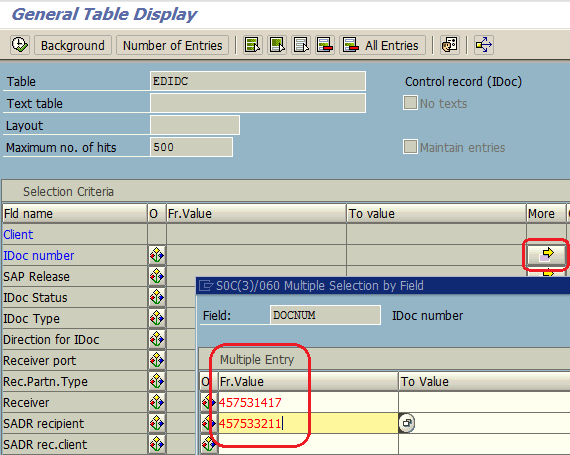Image resolution: width=570 pixels, height=455 pixels.
Task: Click the Fld name column header
Action: pyautogui.click(x=75, y=214)
